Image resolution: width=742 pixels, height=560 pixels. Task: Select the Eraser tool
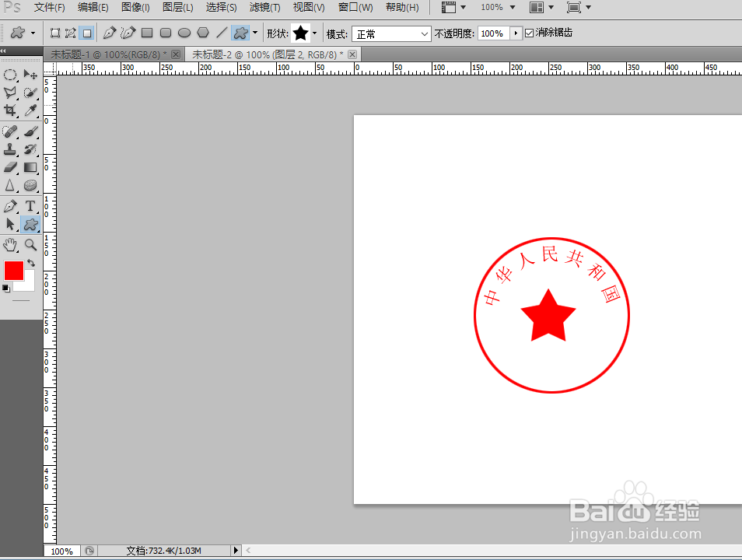point(10,167)
